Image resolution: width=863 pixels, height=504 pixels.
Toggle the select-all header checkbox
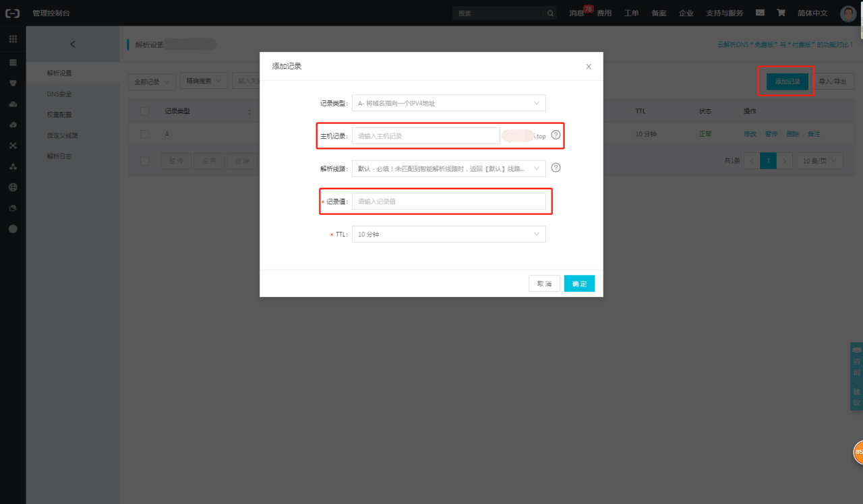pos(144,111)
